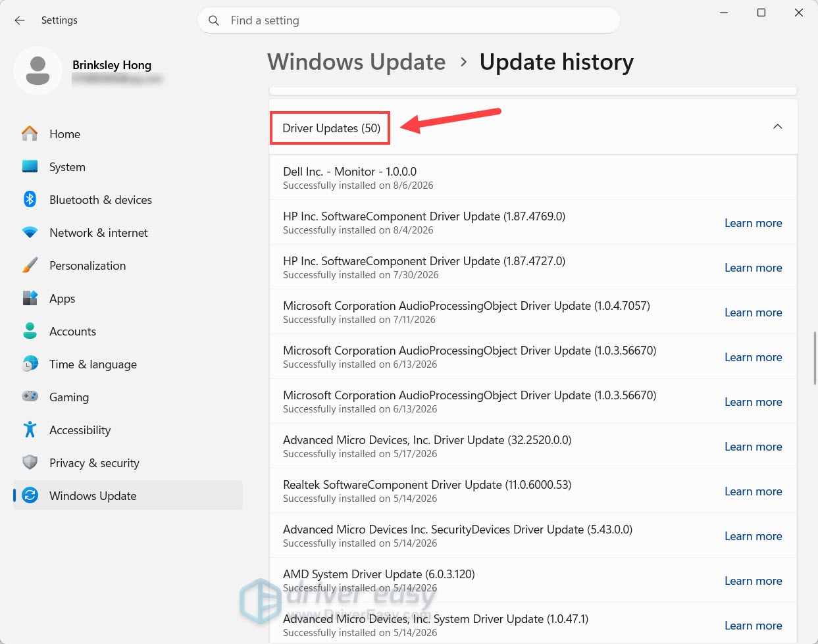Learn more for HP driver 1.87.4769.0

click(753, 223)
